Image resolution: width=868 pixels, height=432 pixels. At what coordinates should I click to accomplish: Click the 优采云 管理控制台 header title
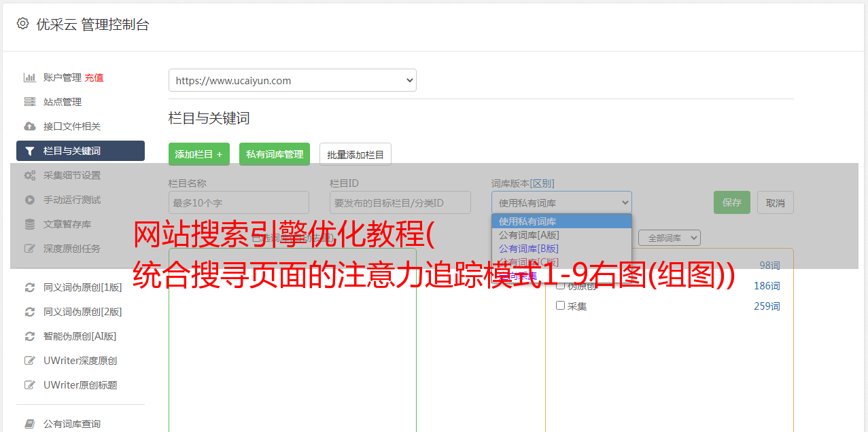[x=92, y=24]
